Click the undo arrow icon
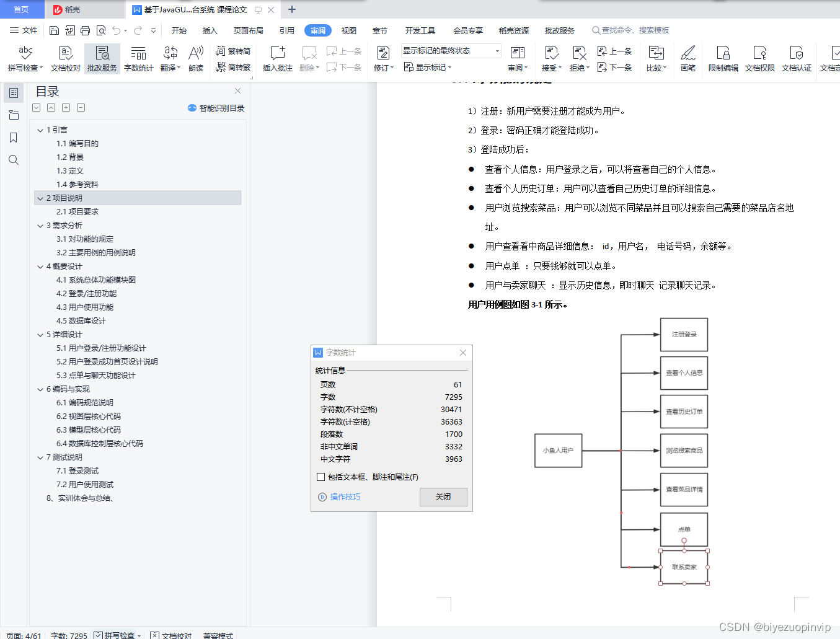The width and height of the screenshot is (840, 639). point(116,30)
